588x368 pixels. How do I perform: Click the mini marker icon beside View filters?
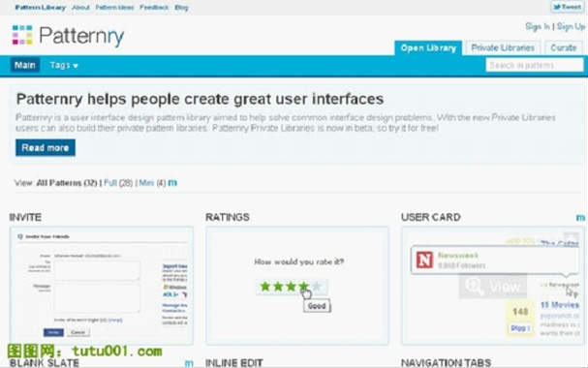[172, 183]
